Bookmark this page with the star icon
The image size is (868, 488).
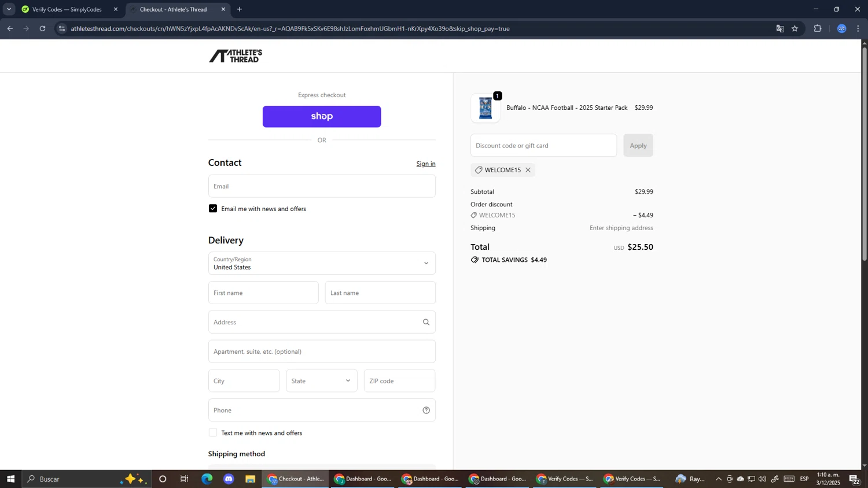pos(795,28)
